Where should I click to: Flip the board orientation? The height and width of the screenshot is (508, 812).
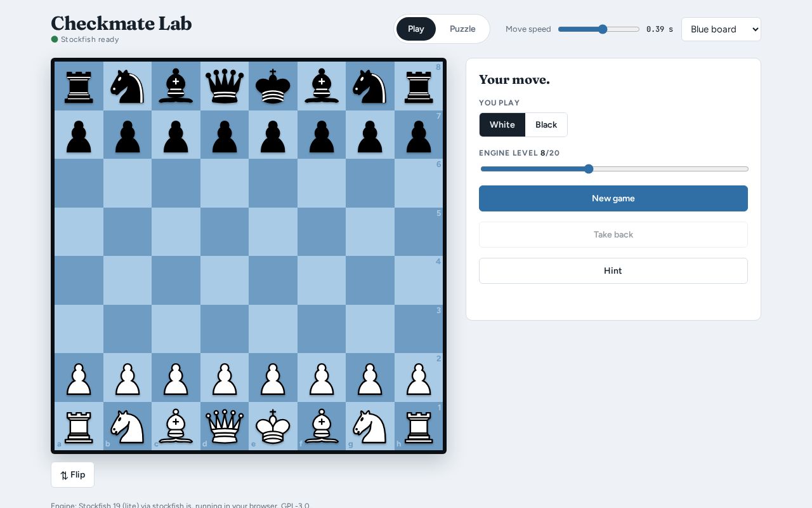coord(72,475)
